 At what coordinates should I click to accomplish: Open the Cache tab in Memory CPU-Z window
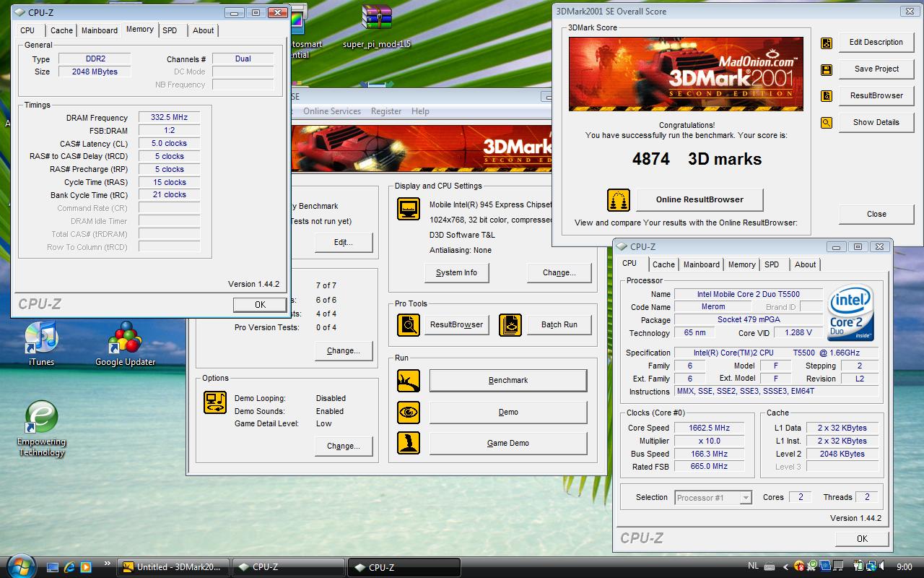[x=61, y=30]
